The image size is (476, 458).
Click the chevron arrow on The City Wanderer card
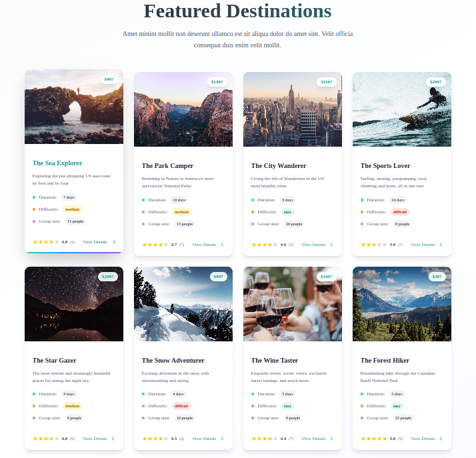[x=331, y=245]
